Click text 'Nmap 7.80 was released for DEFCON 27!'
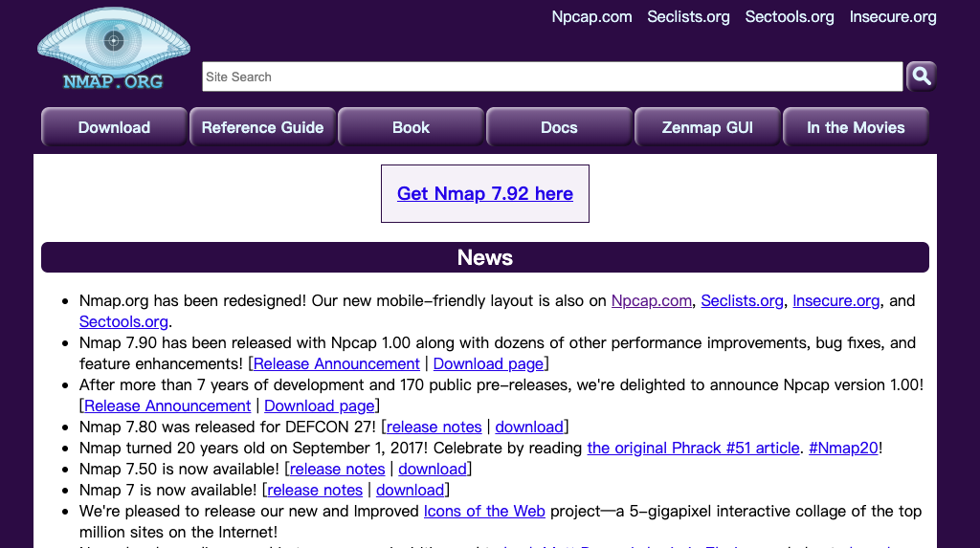Viewport: 980px width, 548px height. (x=228, y=427)
